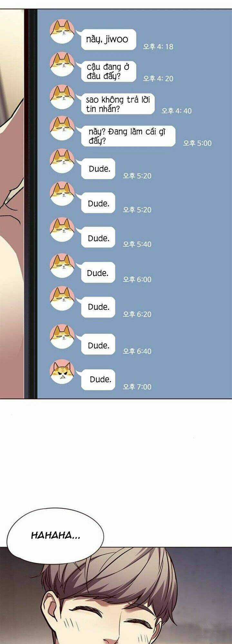232x644 pixels.
Task: Tap cat avatar beside first 5:20 Dude message
Action: click(x=62, y=161)
